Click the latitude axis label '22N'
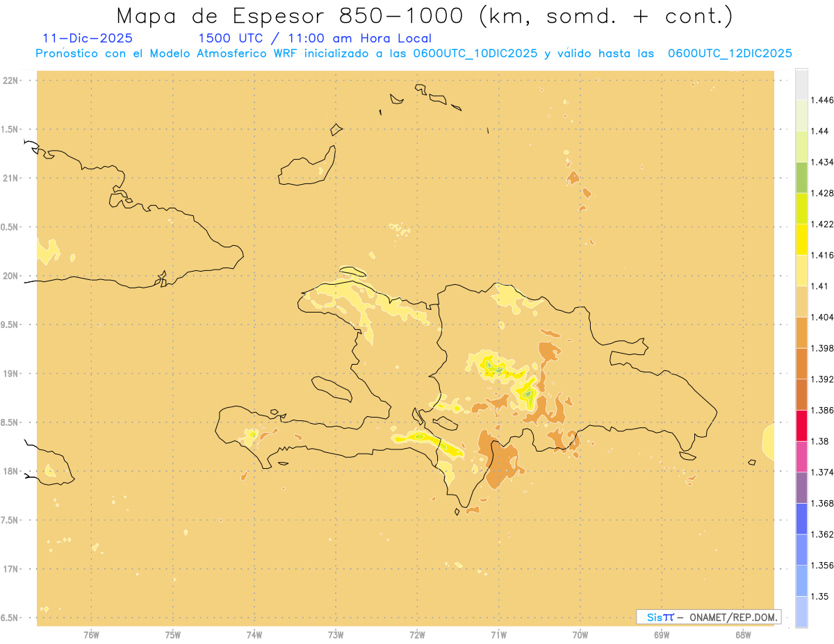The height and width of the screenshot is (644, 834). click(12, 80)
